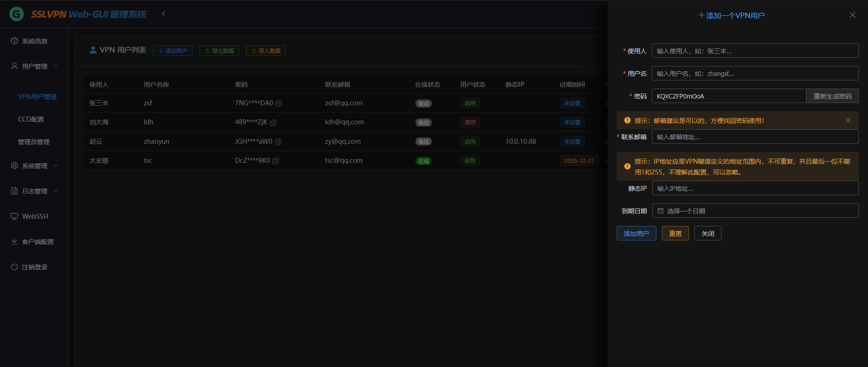
Task: Focus the 静态IP input field
Action: pos(755,188)
